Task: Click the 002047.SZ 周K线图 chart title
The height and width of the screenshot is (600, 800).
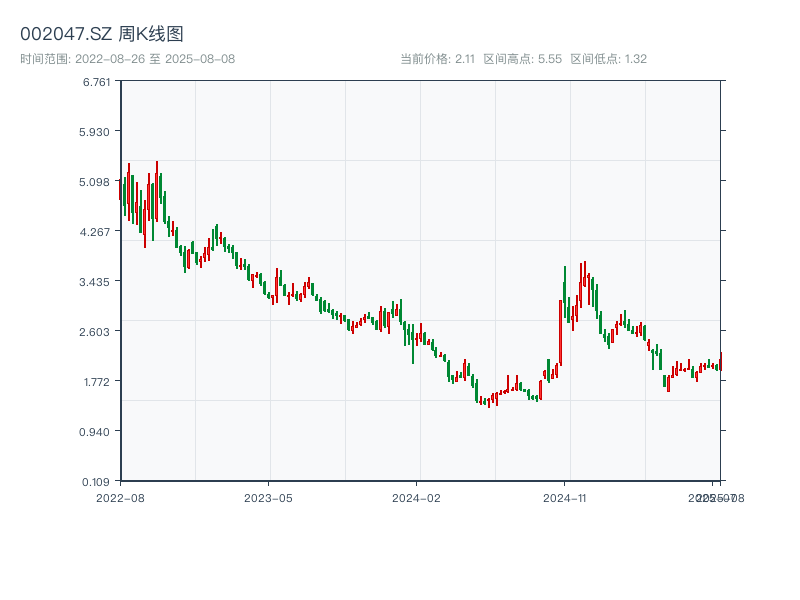Action: (102, 35)
